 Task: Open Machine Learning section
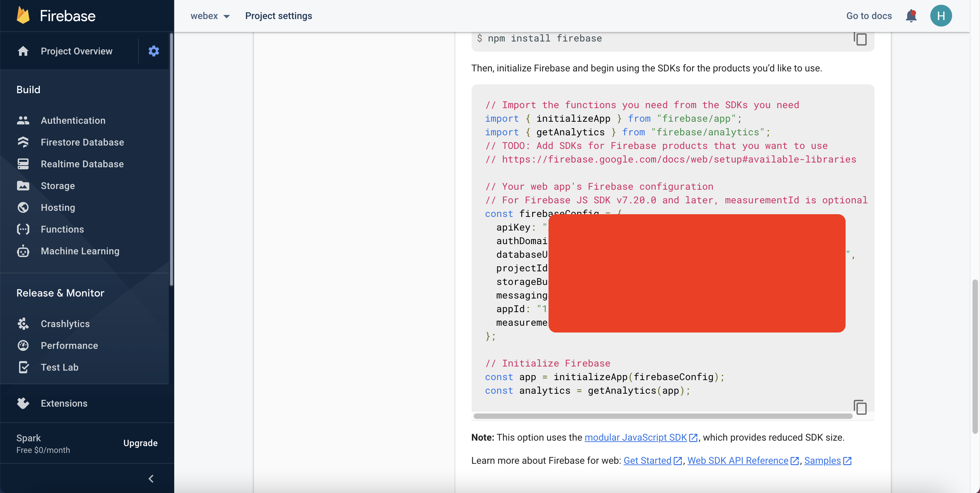(x=80, y=251)
